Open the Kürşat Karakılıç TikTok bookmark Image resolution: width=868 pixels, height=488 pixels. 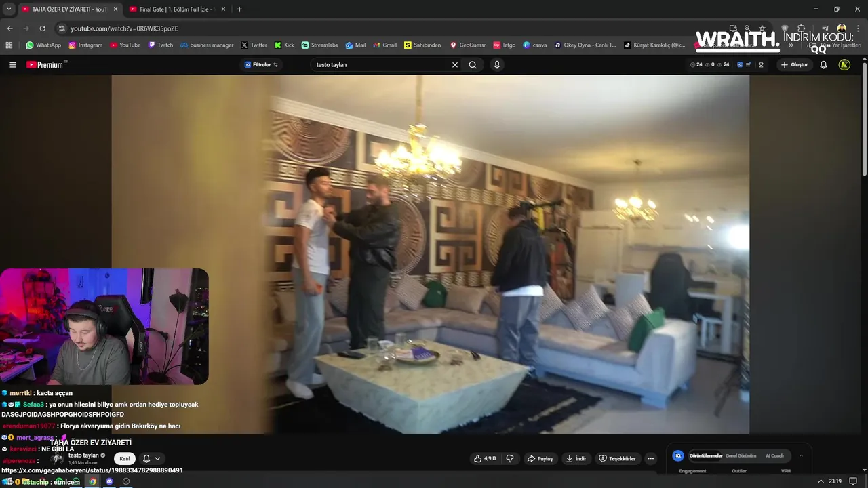pos(654,45)
